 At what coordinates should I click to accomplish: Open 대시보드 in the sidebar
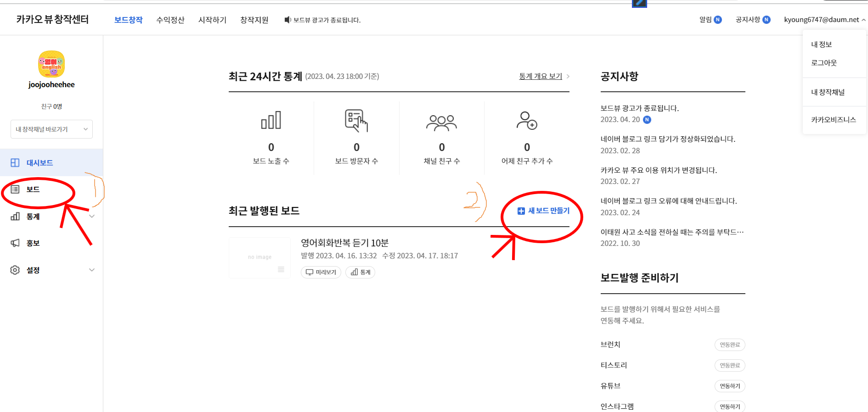51,163
